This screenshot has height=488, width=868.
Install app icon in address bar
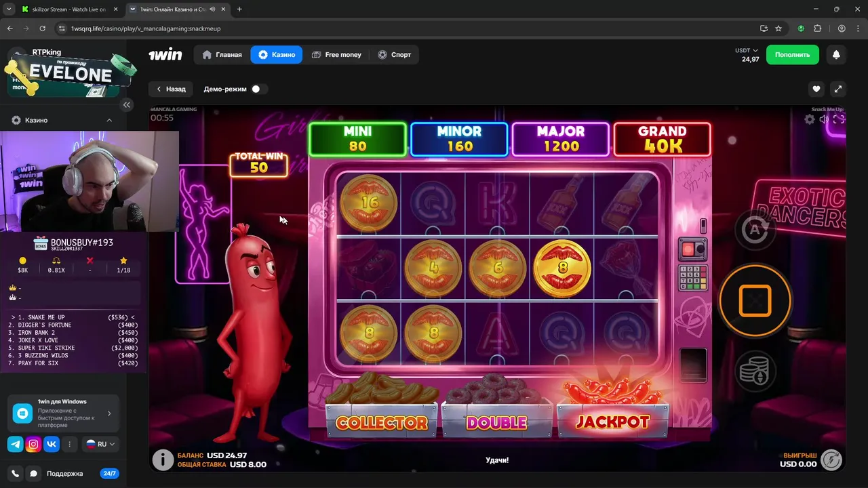(x=764, y=28)
